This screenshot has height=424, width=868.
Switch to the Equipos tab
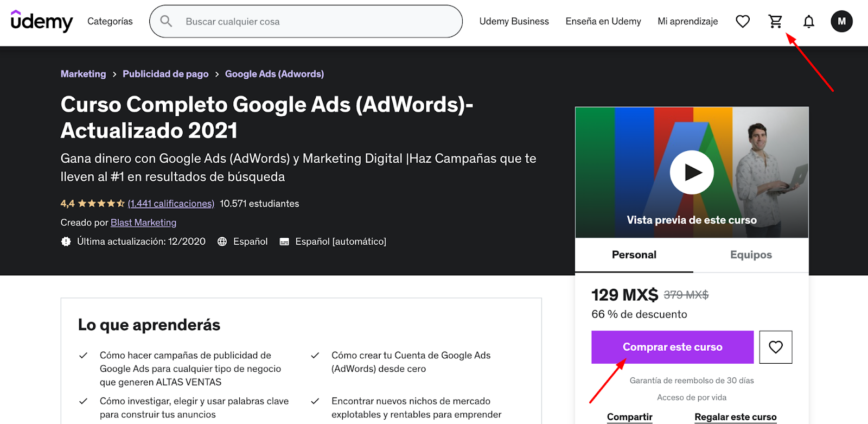751,255
